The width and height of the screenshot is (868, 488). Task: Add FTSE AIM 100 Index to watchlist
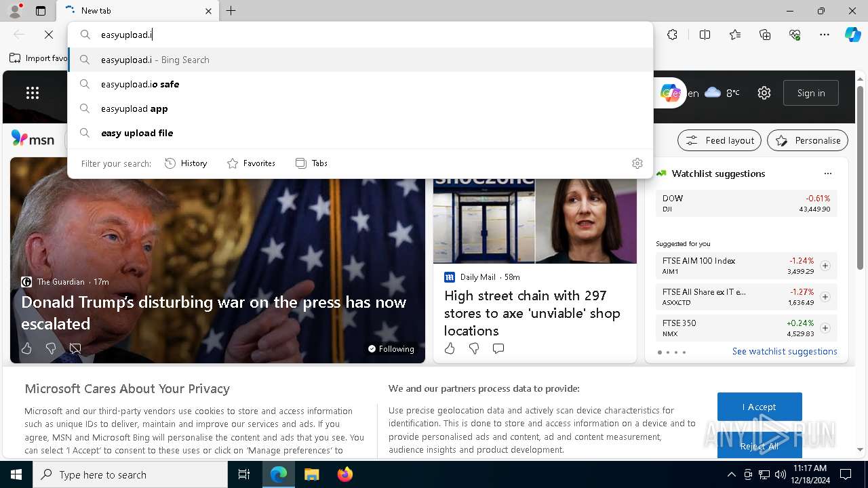[825, 266]
